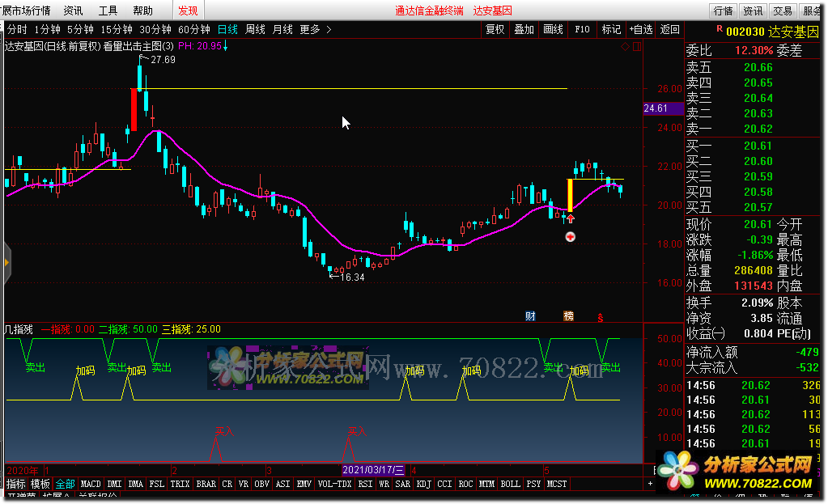This screenshot has height=504, width=828.
Task: Select the 30分钟 timeframe
Action: coord(155,30)
